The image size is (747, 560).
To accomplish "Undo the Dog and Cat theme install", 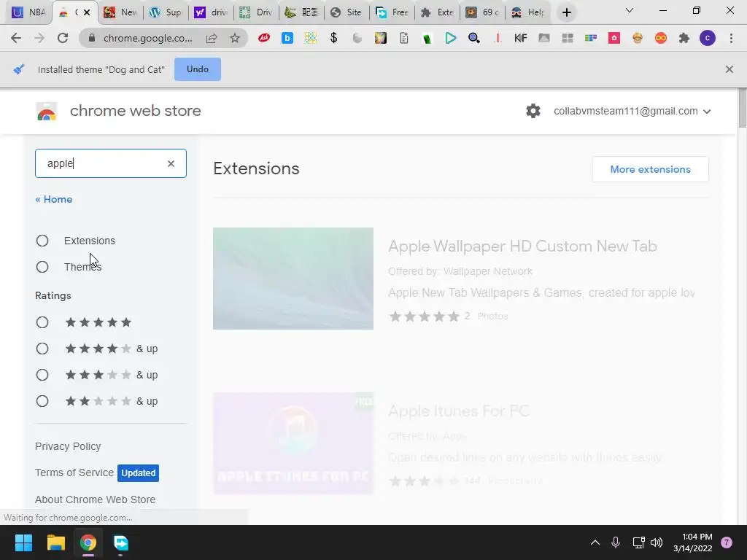I will click(197, 69).
